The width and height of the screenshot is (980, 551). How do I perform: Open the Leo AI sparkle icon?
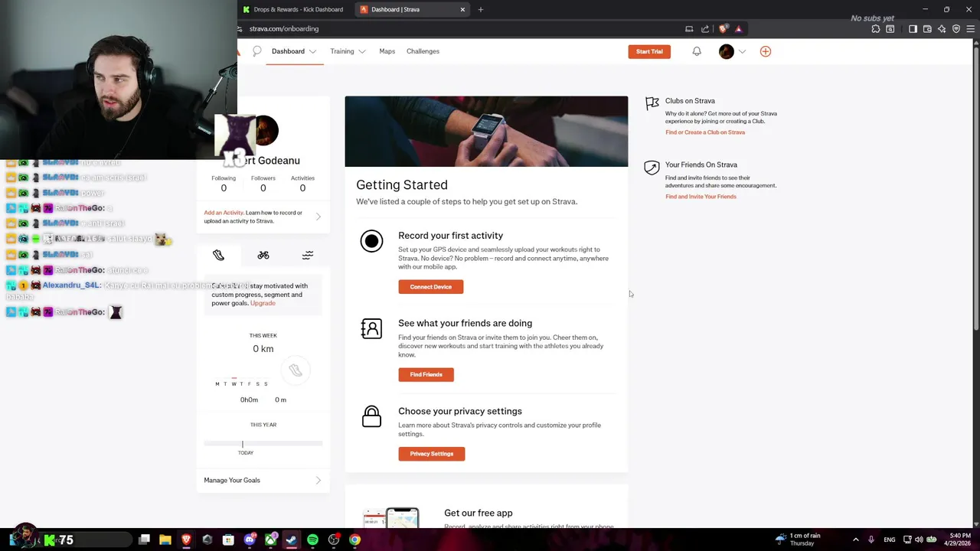942,29
